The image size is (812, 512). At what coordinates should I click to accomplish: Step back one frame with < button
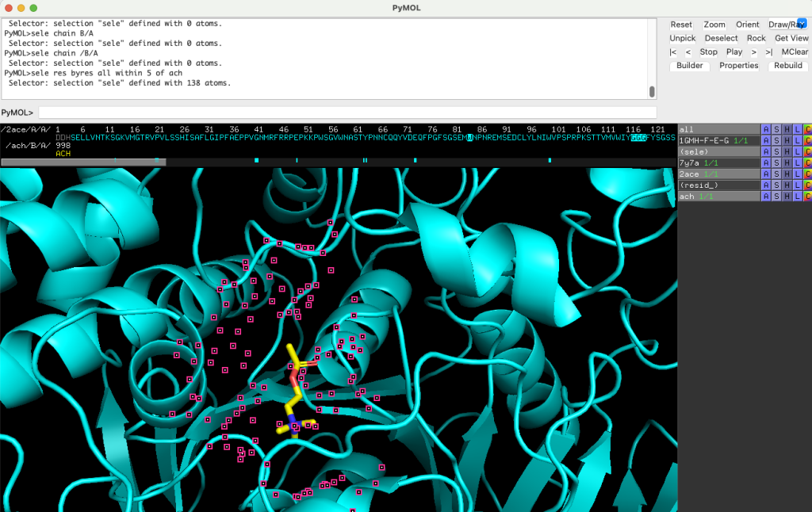[688, 52]
